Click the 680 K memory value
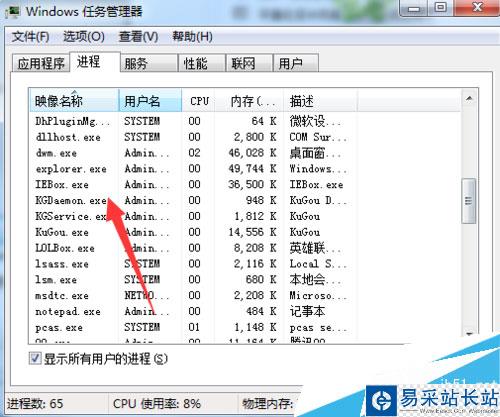The height and width of the screenshot is (417, 500). (x=261, y=280)
